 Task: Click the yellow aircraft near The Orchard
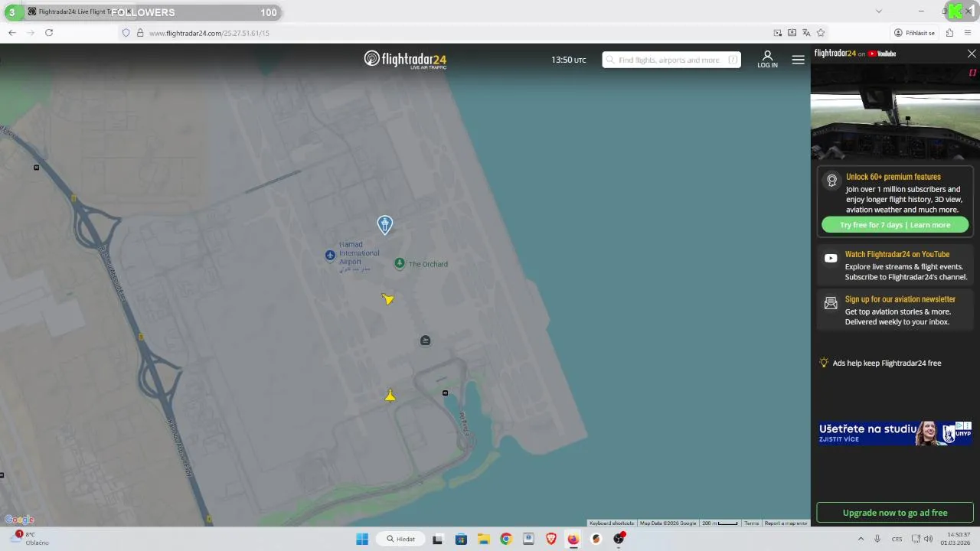click(x=387, y=298)
